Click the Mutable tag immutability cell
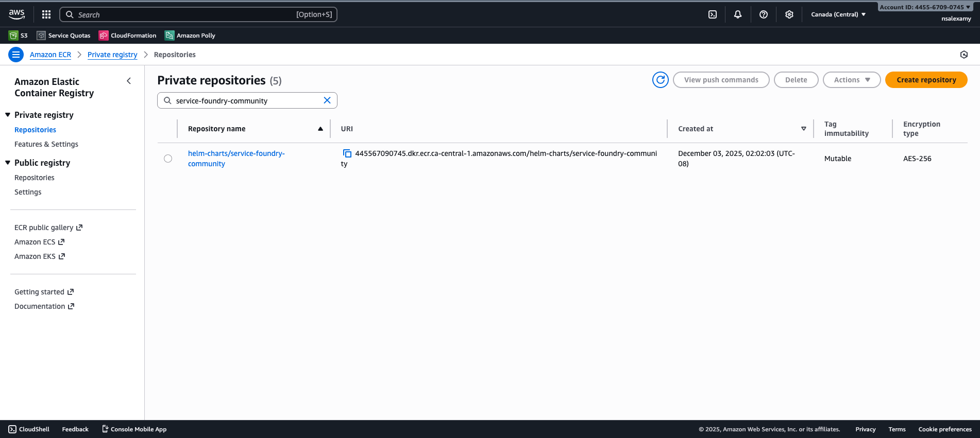980x438 pixels. 838,159
